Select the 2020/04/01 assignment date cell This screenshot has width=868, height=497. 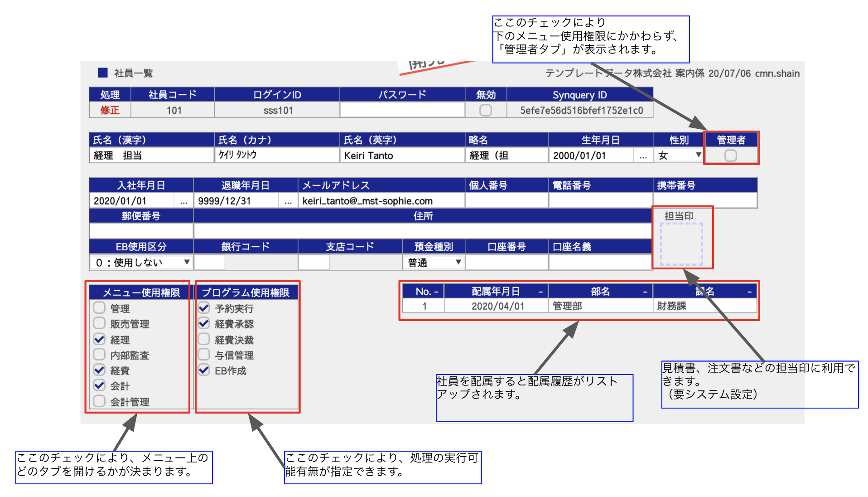496,306
